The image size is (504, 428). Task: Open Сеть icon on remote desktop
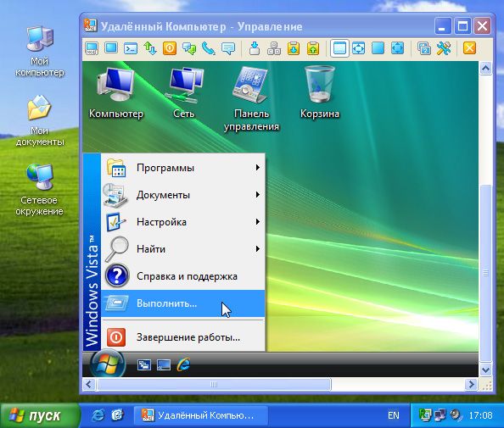click(x=183, y=92)
